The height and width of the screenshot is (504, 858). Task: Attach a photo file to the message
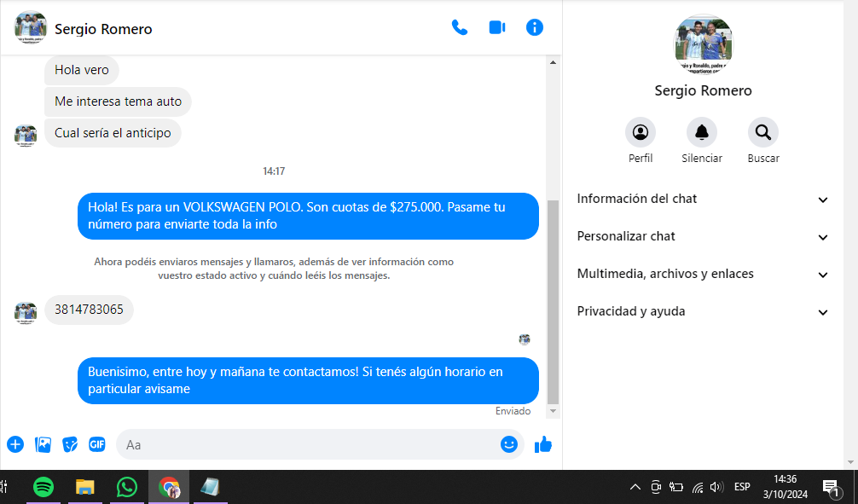click(43, 444)
